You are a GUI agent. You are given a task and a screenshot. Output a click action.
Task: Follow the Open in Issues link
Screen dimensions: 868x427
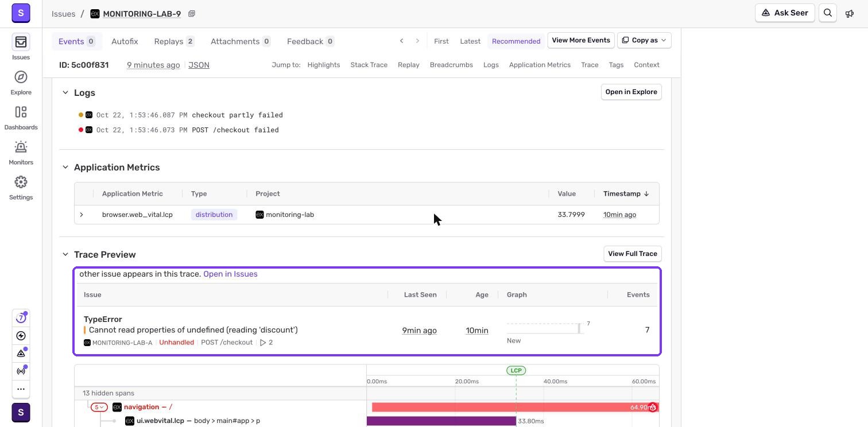(230, 274)
